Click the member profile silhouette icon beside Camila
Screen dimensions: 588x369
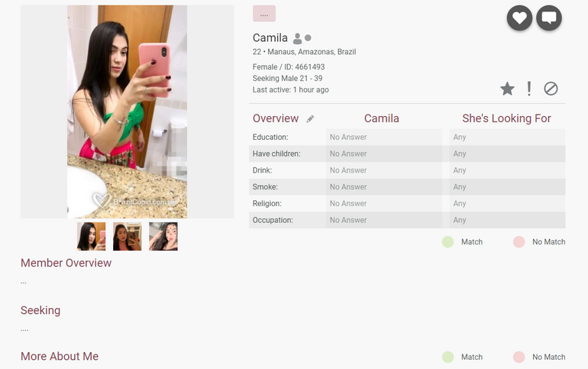297,38
